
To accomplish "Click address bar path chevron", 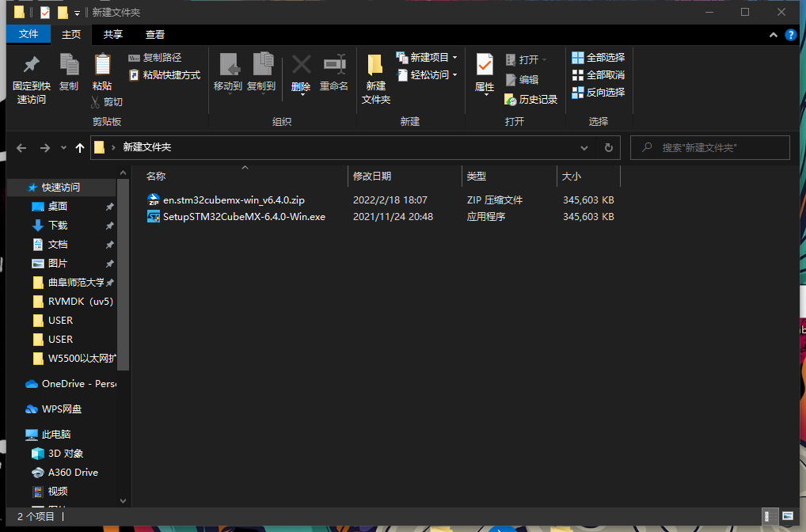I will point(113,147).
